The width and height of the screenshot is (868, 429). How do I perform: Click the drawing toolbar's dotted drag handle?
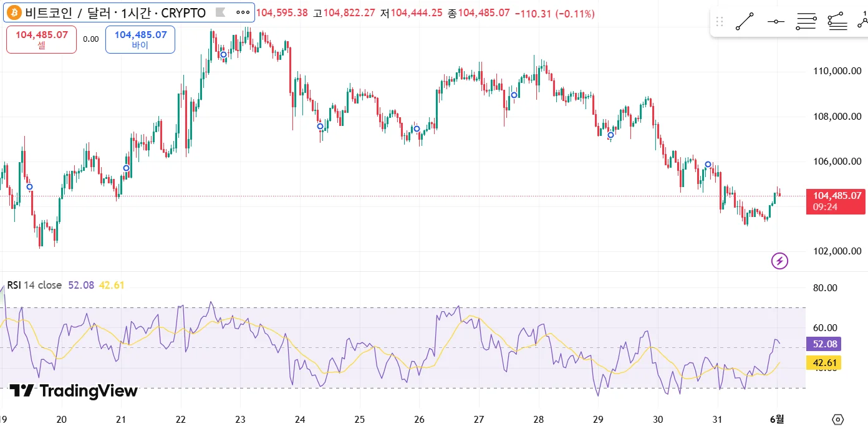pyautogui.click(x=720, y=22)
